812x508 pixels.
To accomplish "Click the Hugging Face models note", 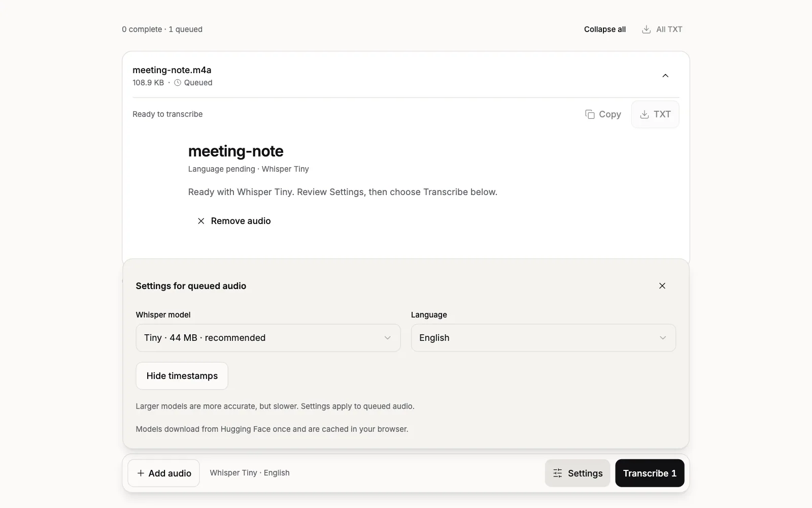I will point(272,429).
